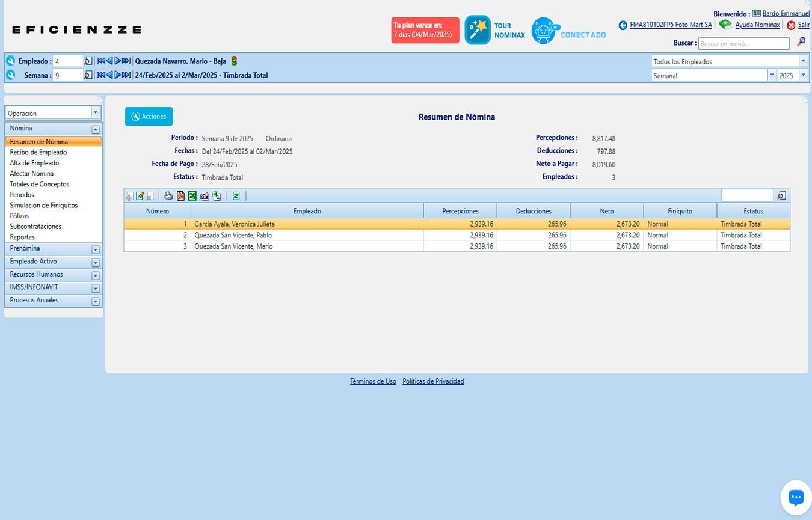Export the table as RTF
This screenshot has width=812, height=520.
tap(205, 196)
